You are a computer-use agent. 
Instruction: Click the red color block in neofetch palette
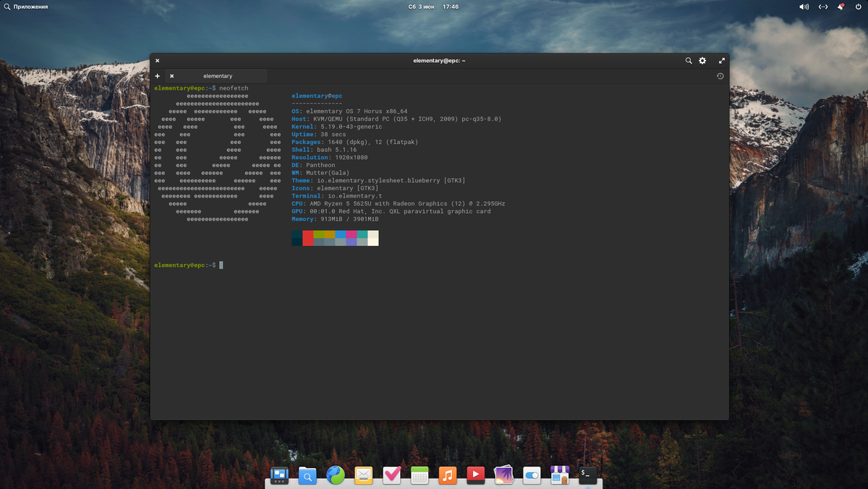click(x=308, y=238)
